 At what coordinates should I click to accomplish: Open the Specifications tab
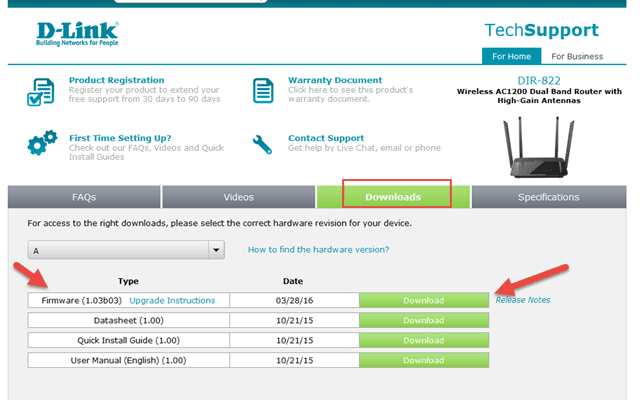tap(549, 197)
